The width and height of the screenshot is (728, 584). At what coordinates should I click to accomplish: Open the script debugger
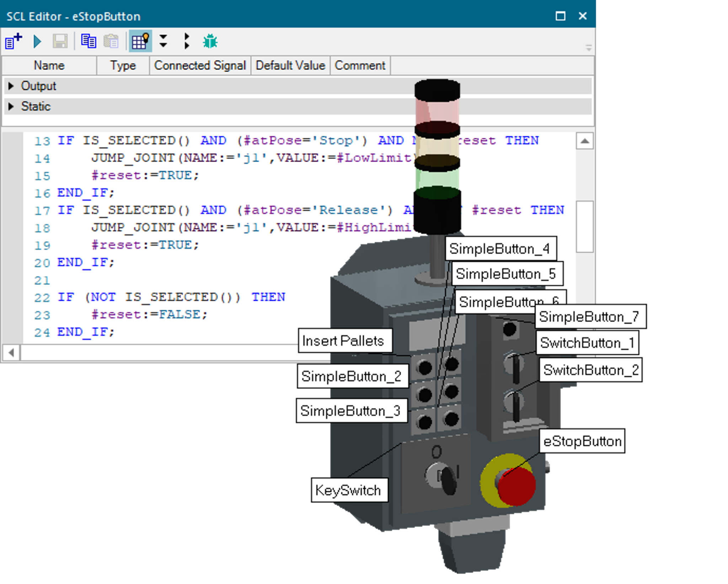tap(210, 42)
